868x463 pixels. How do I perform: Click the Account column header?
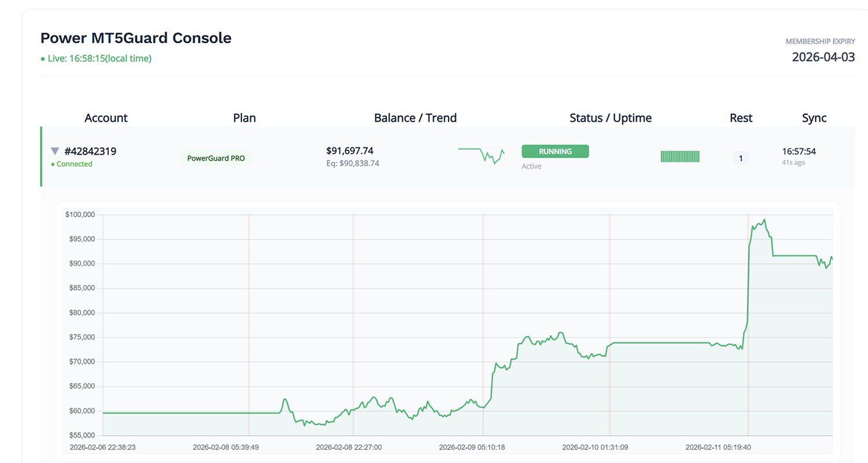coord(106,118)
